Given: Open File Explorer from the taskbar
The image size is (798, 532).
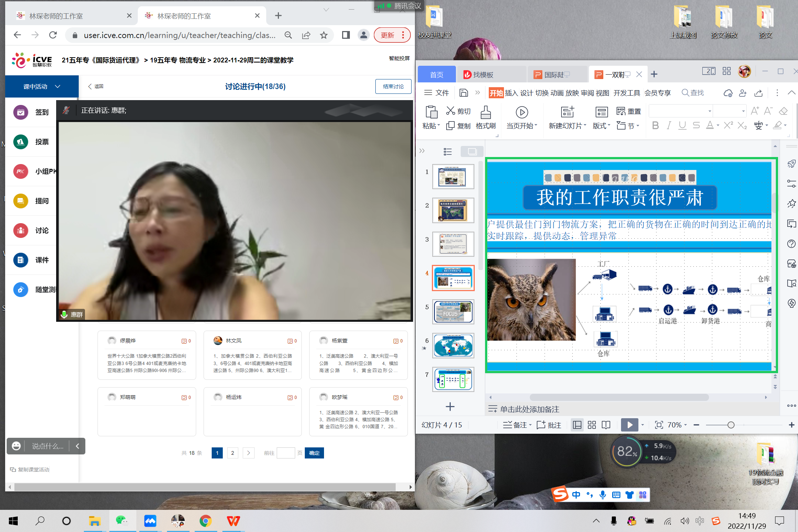Looking at the screenshot, I should tap(95, 521).
